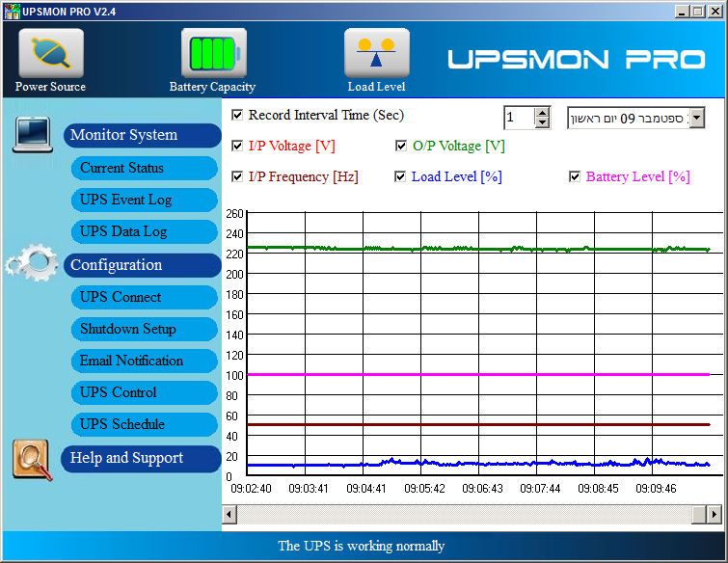
Task: Click the dark red frequency line
Action: (478, 425)
